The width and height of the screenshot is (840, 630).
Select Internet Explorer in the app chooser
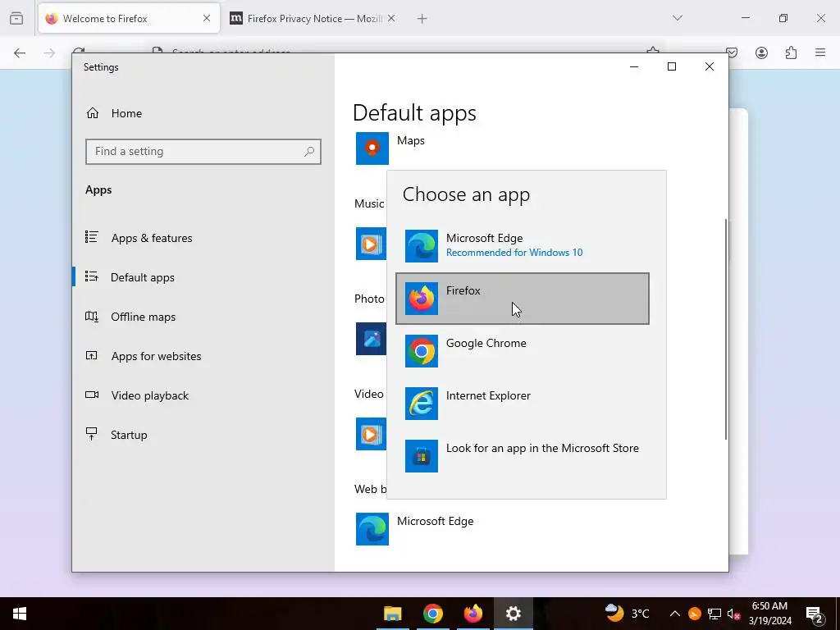click(x=523, y=404)
